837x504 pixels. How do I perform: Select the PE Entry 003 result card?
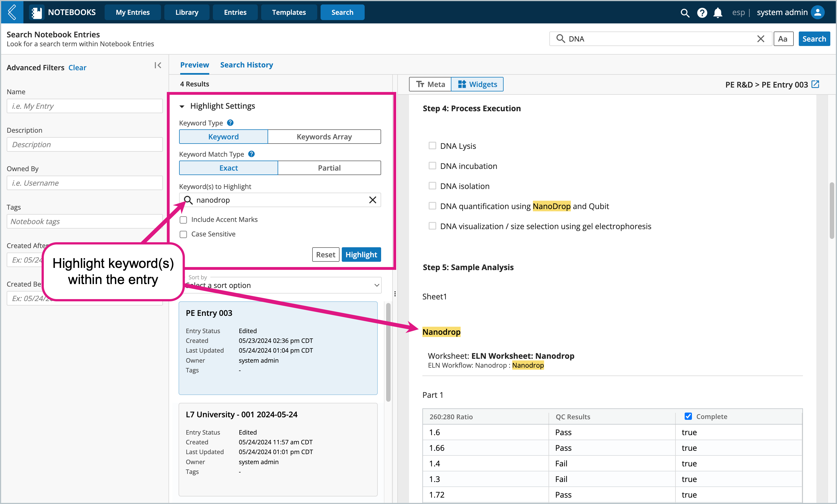tap(278, 348)
